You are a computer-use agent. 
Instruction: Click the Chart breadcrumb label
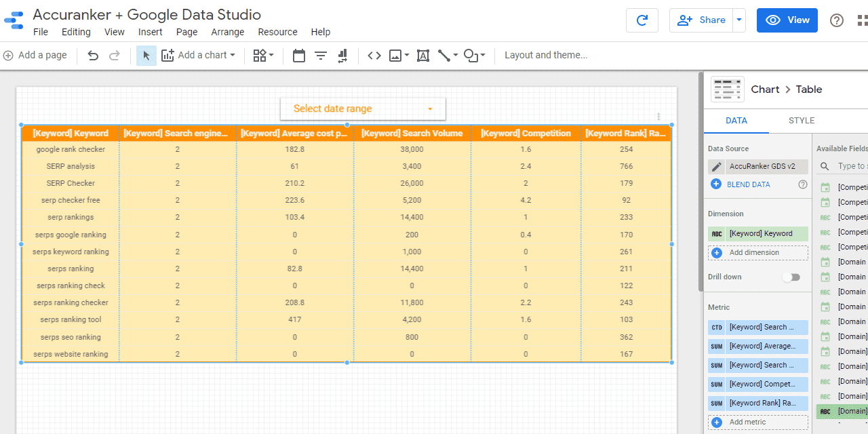(765, 89)
